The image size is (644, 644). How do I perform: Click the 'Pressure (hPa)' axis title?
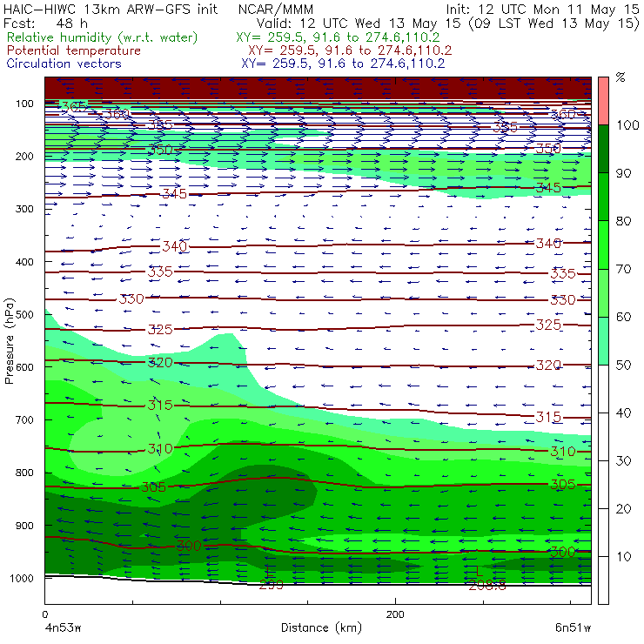(x=10, y=341)
